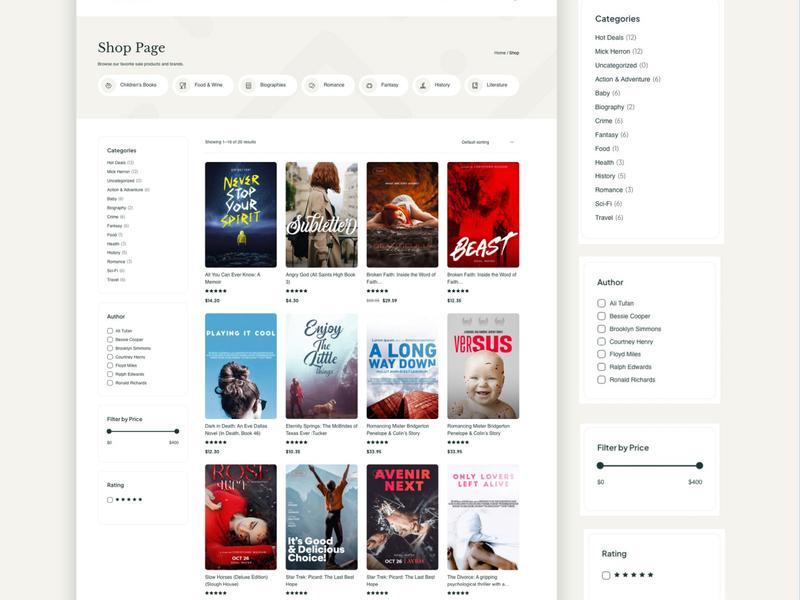Click the Biographies book icon
Image resolution: width=800 pixels, height=600 pixels.
[x=248, y=86]
